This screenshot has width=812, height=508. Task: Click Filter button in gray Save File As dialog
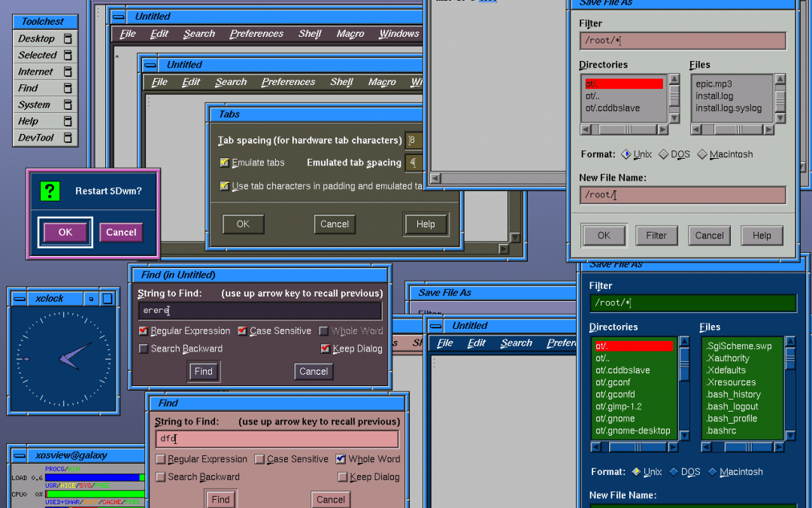(x=656, y=236)
